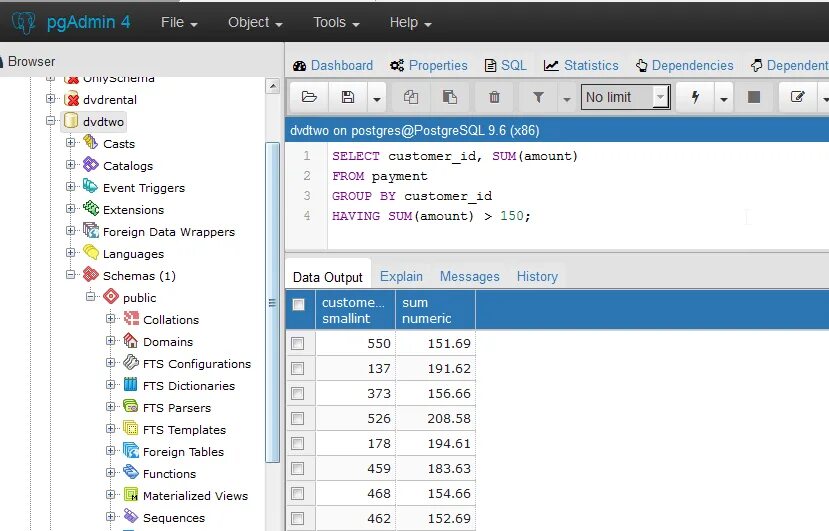Open the Explain results tab
Viewport: 829px width, 531px height.
[401, 277]
